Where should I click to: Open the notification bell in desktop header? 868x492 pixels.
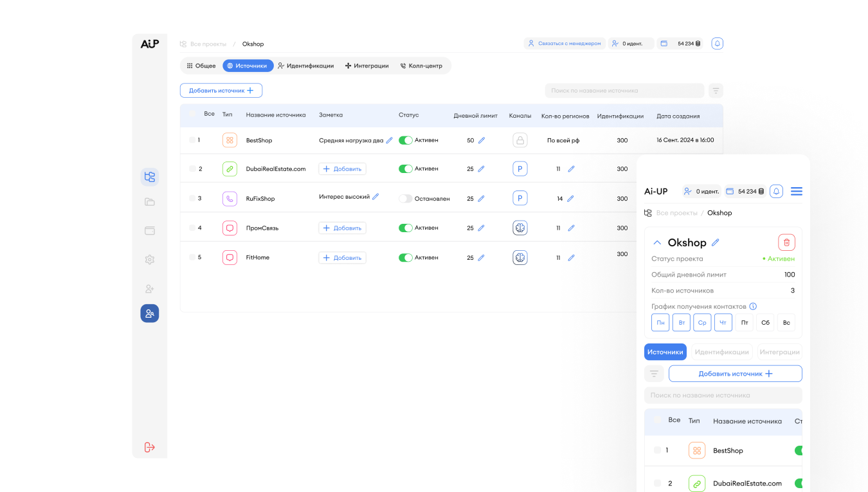[718, 44]
